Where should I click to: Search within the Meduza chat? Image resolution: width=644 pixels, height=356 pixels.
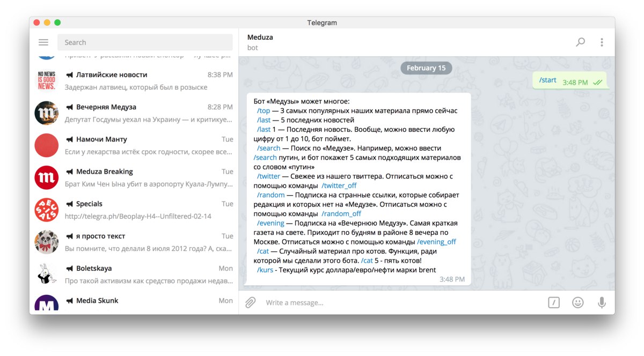[x=580, y=42]
